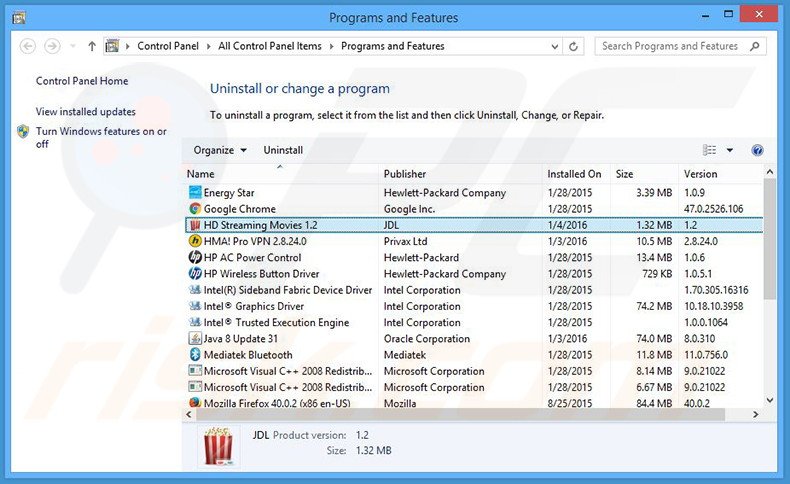The height and width of the screenshot is (484, 790).
Task: Change the view layout icon
Action: point(709,150)
